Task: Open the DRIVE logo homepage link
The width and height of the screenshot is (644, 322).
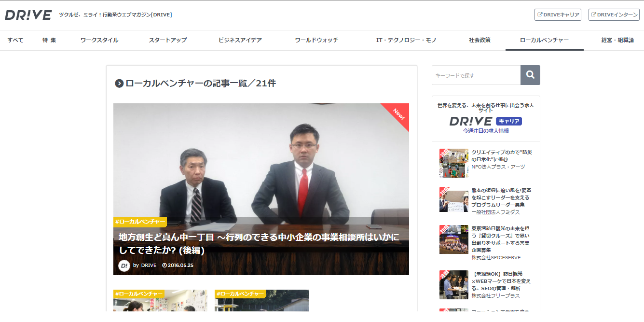Action: coord(28,15)
